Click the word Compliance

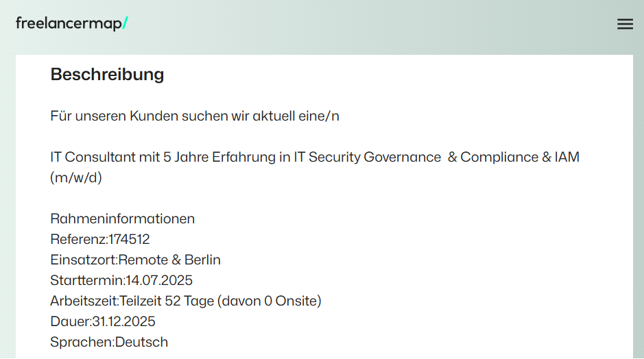(x=499, y=157)
